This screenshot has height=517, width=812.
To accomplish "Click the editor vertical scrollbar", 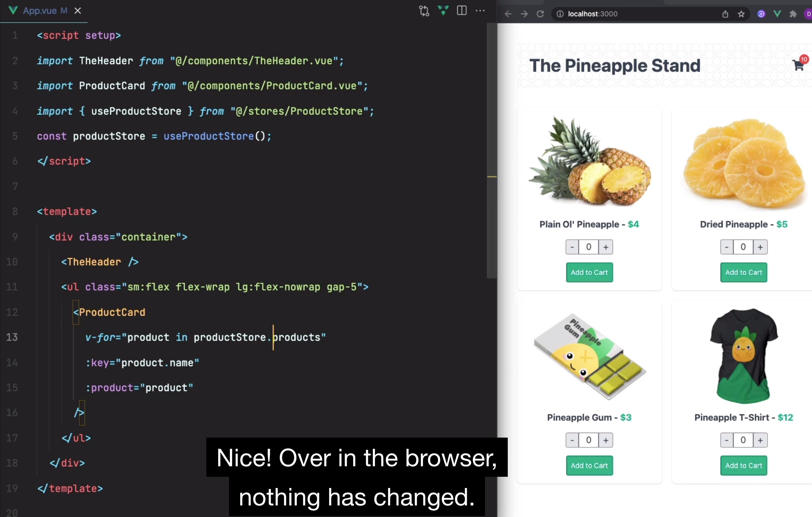I will (x=492, y=150).
